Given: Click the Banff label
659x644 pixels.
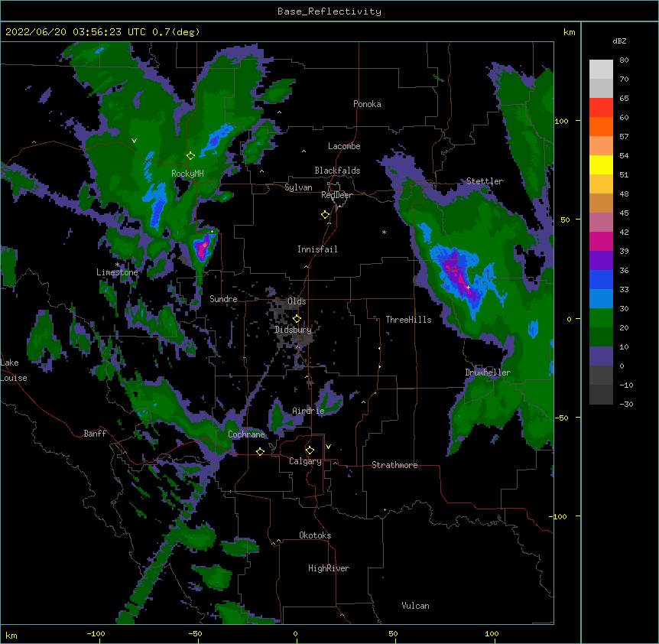Looking at the screenshot, I should pyautogui.click(x=95, y=434).
